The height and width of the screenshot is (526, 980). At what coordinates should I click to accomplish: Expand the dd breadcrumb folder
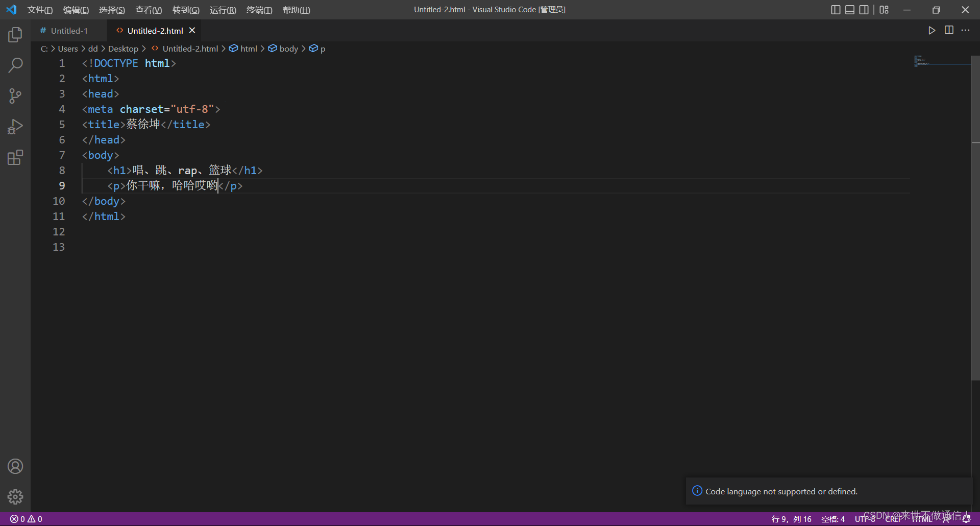(x=93, y=49)
